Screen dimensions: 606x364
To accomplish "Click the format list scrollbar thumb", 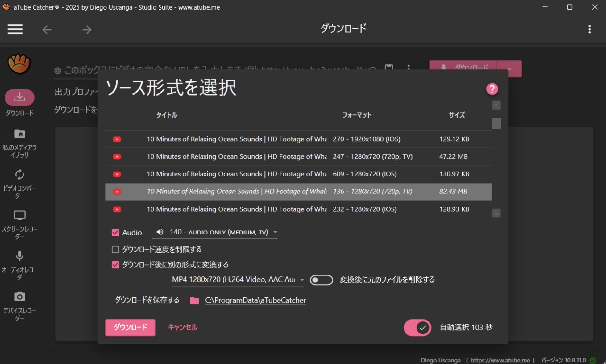I will click(496, 123).
